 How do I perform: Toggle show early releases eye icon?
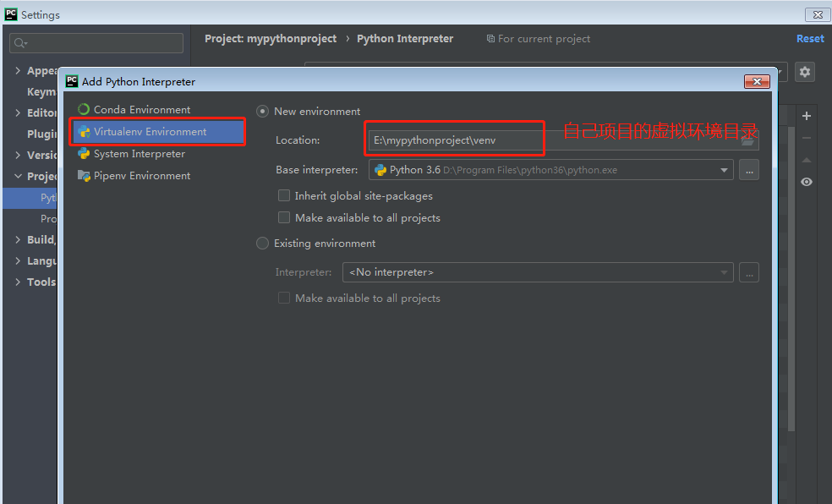pyautogui.click(x=807, y=182)
